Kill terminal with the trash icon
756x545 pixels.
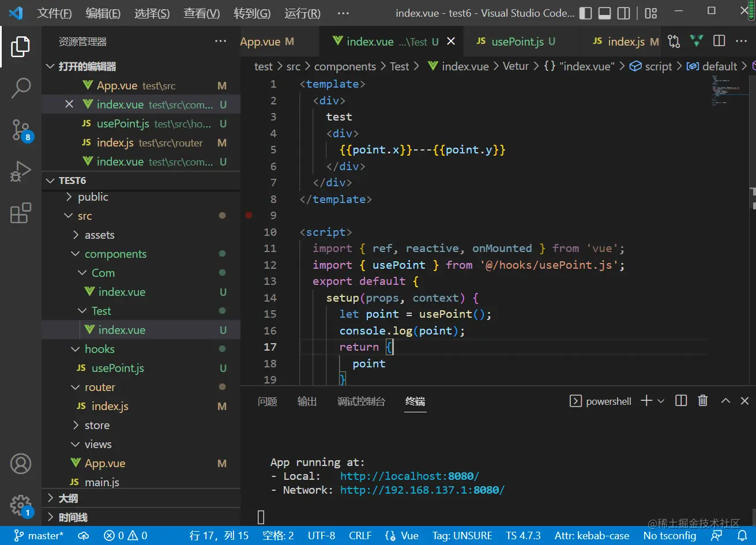pos(702,401)
